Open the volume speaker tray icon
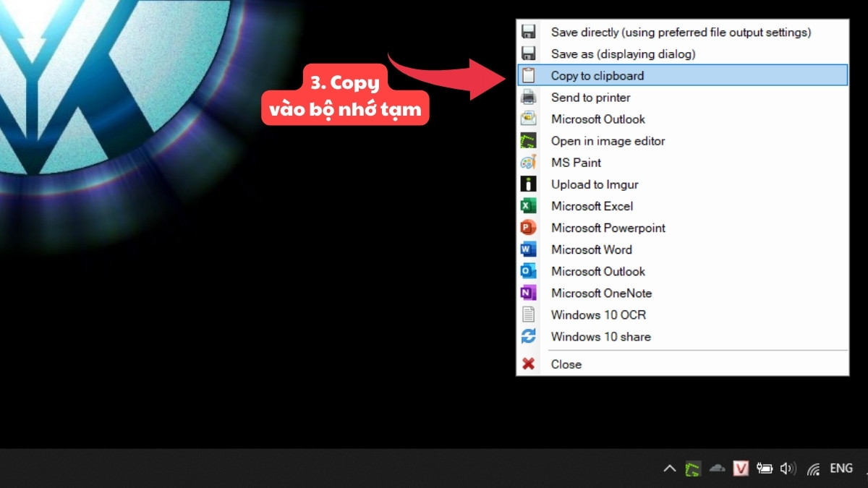 pos(788,468)
